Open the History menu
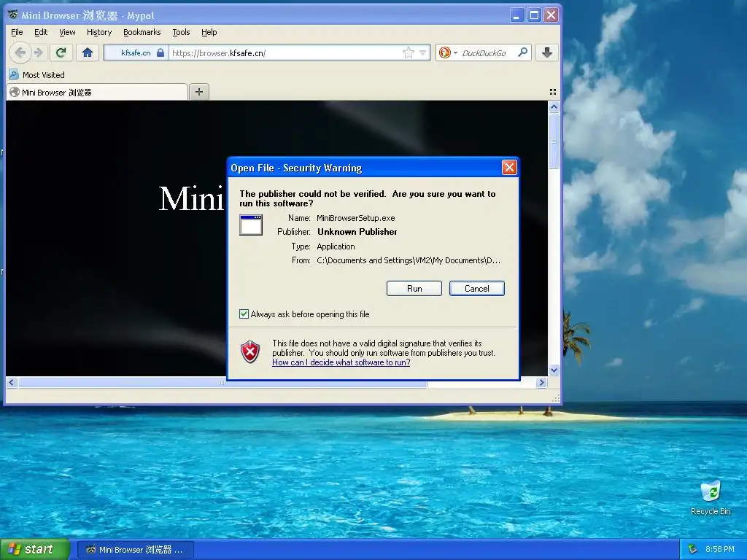 click(x=99, y=32)
